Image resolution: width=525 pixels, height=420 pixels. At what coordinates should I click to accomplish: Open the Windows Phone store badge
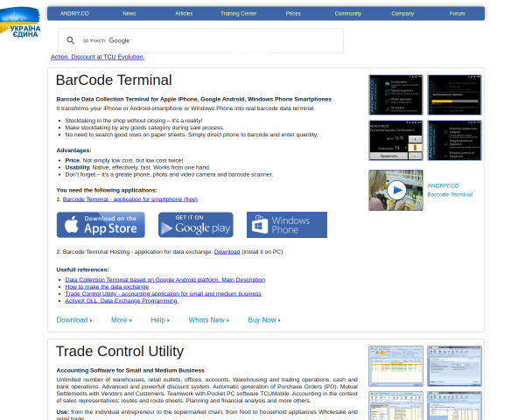pyautogui.click(x=287, y=225)
